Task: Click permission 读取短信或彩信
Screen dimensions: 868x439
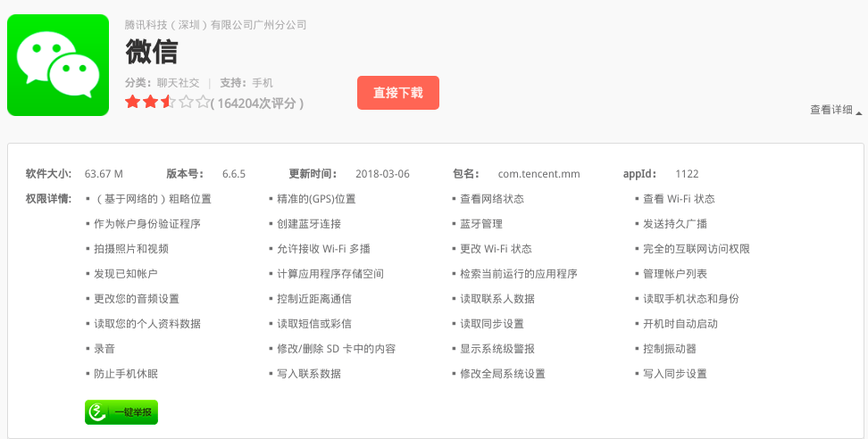Action: point(313,324)
